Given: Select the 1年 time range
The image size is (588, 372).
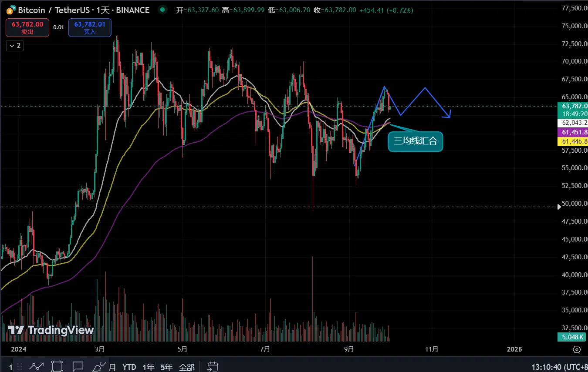Looking at the screenshot, I should 149,367.
